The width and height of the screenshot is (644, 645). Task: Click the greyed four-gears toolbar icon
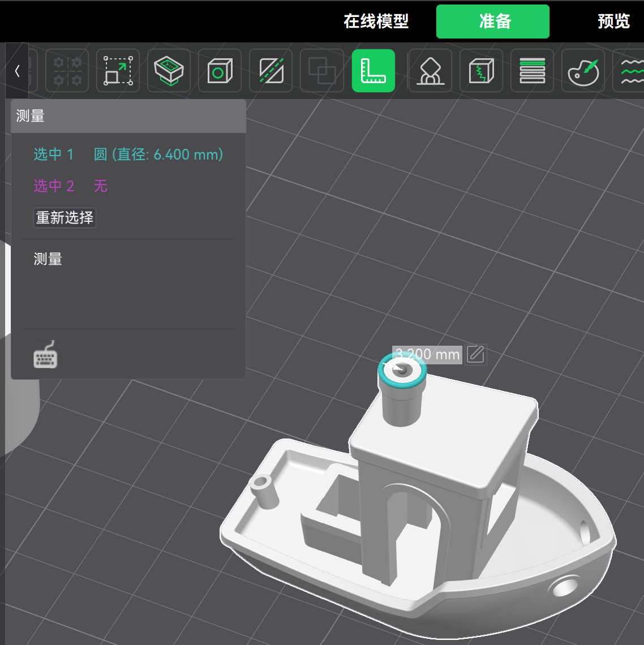pos(67,71)
